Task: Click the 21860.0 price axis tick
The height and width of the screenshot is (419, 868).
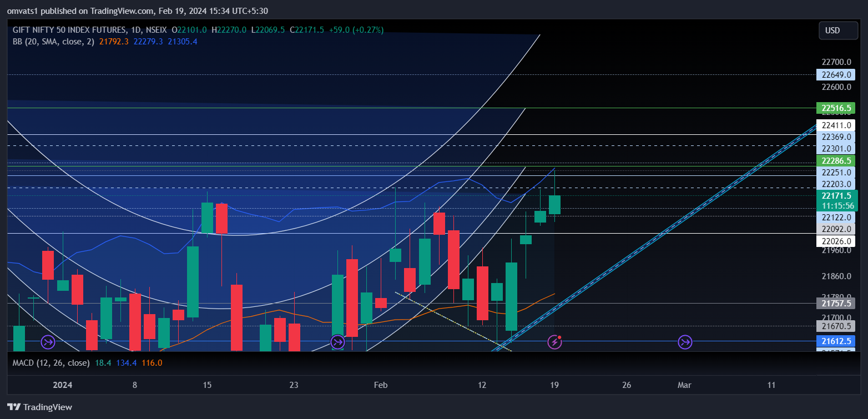Action: (x=836, y=276)
